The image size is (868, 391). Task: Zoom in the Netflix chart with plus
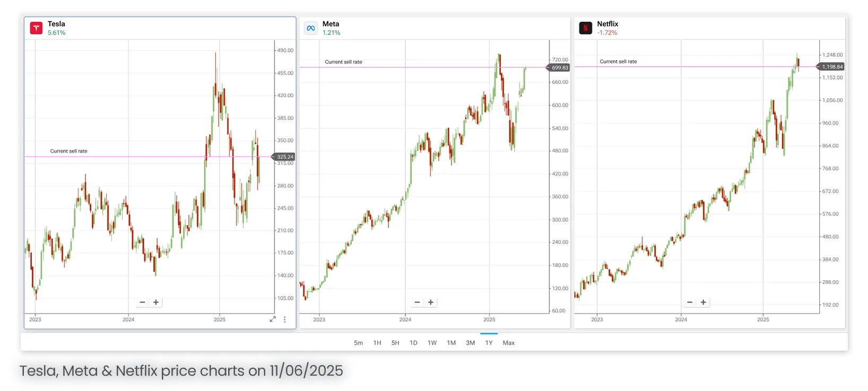[704, 302]
